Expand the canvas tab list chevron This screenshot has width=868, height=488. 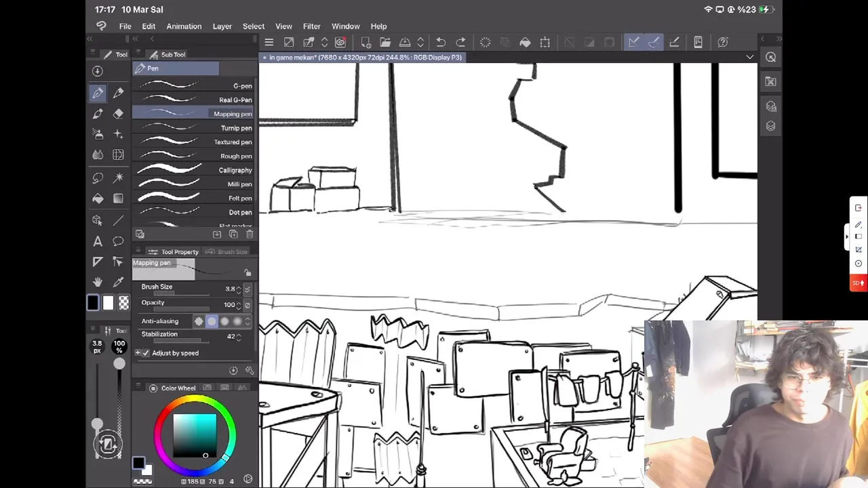[x=749, y=58]
